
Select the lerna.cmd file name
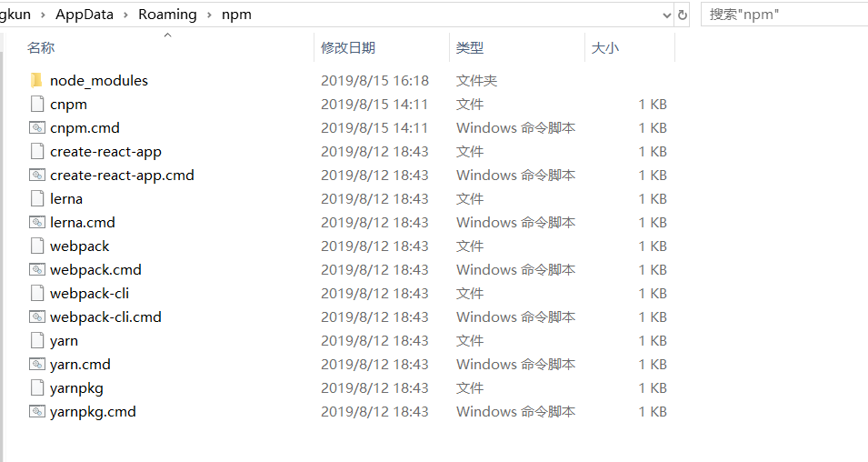[x=83, y=222]
